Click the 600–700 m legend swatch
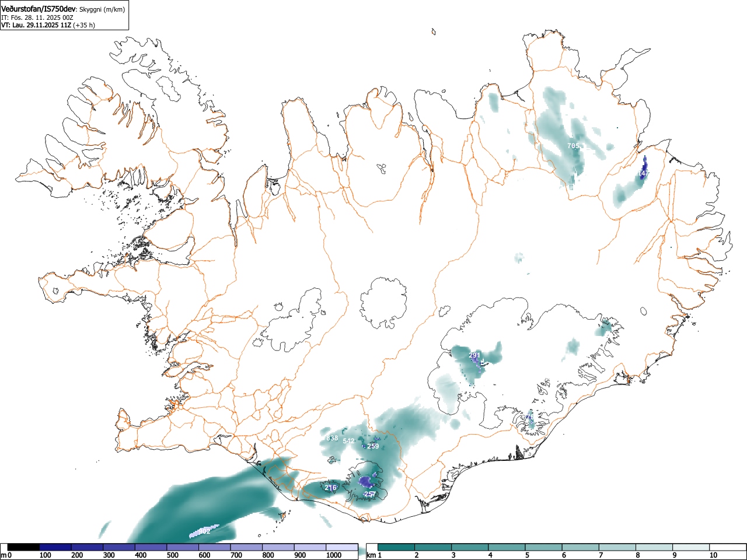The height and width of the screenshot is (560, 747). [x=214, y=547]
